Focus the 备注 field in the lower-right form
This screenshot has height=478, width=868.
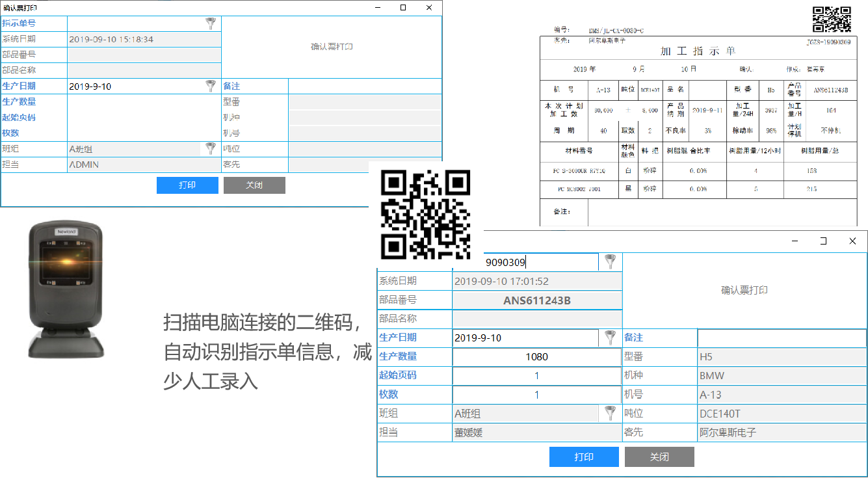coord(781,338)
